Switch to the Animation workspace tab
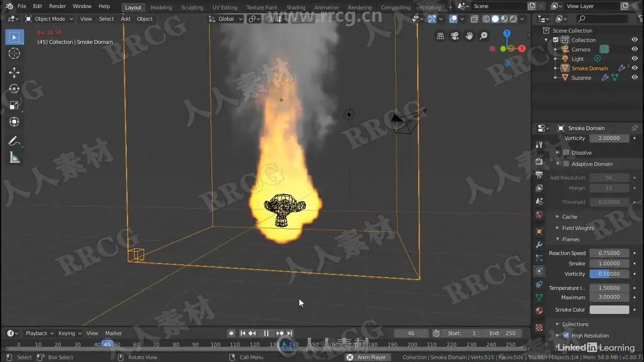 (327, 8)
